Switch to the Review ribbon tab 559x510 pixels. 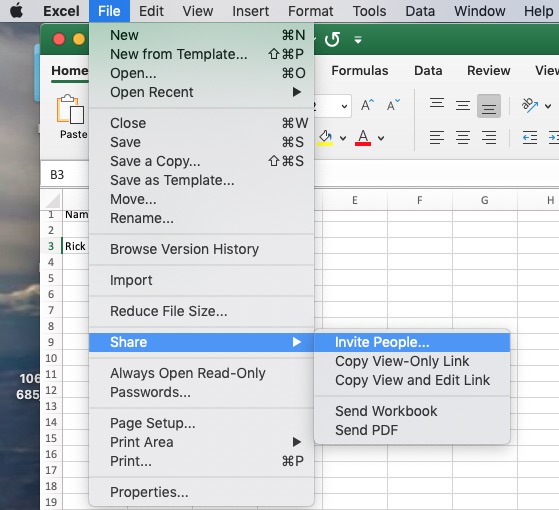tap(488, 70)
